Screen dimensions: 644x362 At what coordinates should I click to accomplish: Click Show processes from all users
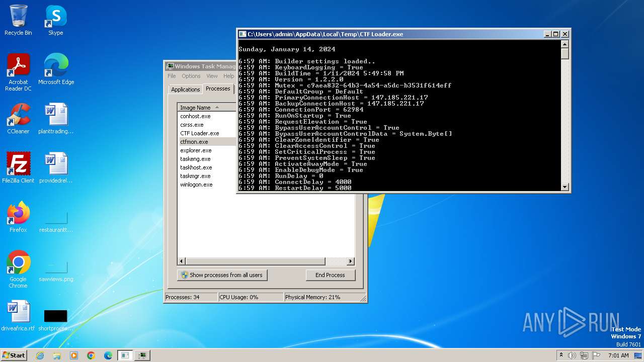tap(222, 275)
